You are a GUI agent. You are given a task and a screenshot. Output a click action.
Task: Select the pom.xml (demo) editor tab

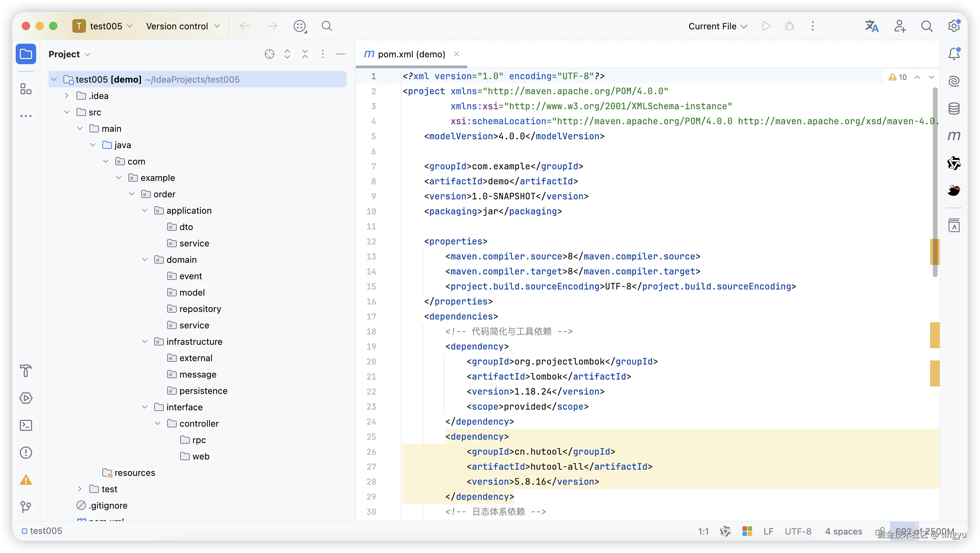tap(411, 54)
